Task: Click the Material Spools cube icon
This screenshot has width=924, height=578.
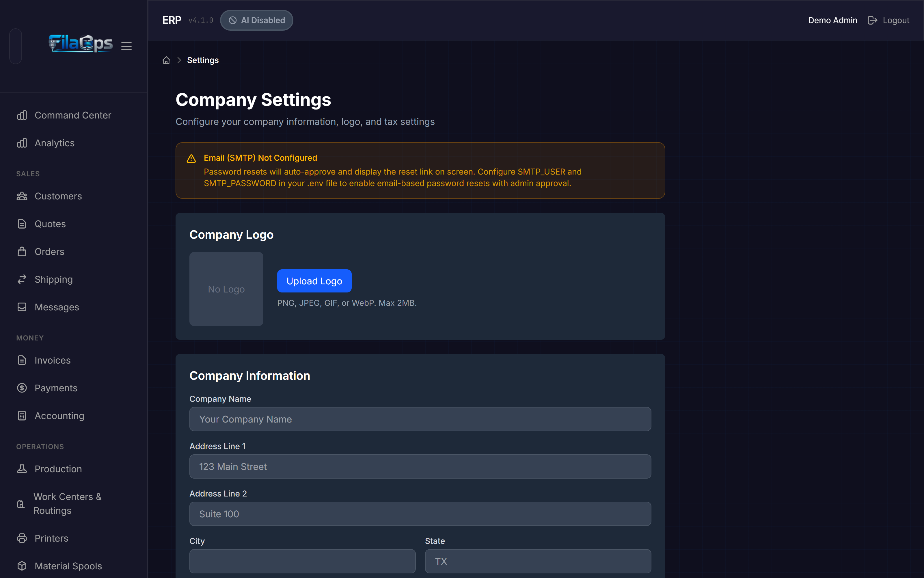Action: (x=22, y=566)
